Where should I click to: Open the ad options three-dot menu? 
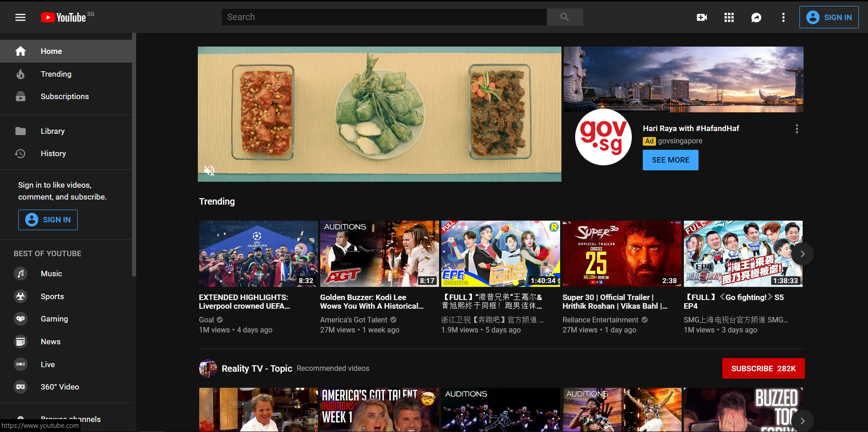797,129
